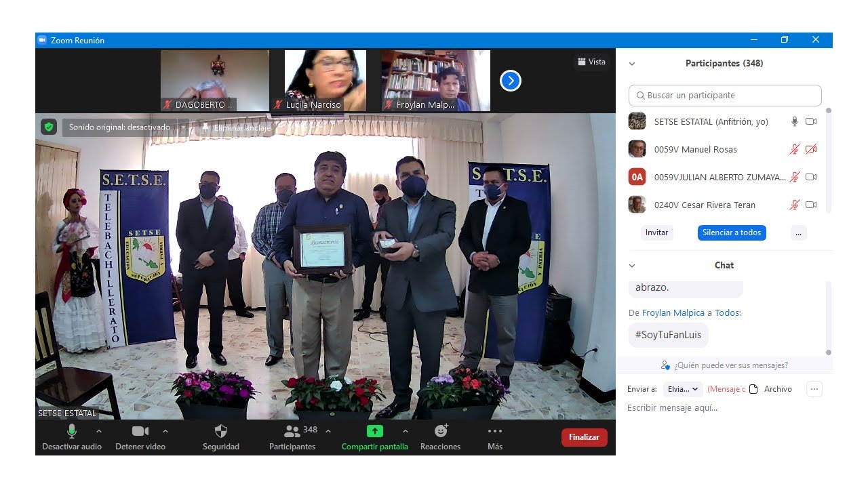Open the Reacciones emoji icon
Image resolution: width=868 pixels, height=488 pixels.
point(441,431)
